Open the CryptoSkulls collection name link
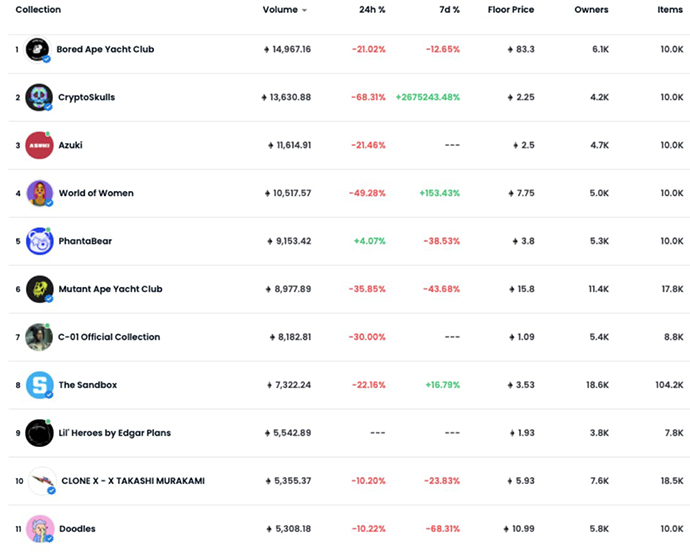This screenshot has height=552, width=690. click(x=87, y=97)
